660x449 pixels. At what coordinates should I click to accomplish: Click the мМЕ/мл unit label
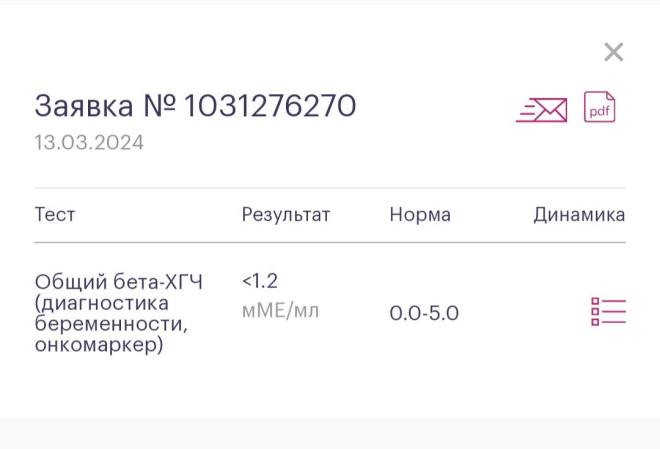coord(280,311)
